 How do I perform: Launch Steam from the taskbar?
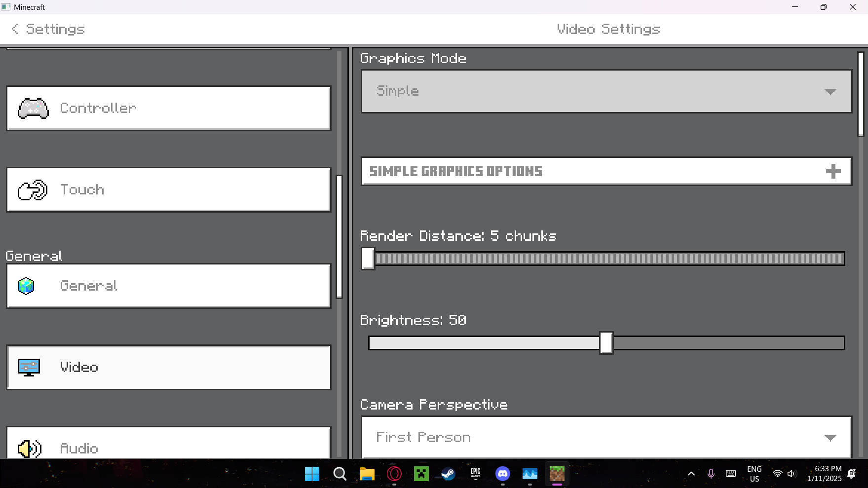tap(449, 474)
